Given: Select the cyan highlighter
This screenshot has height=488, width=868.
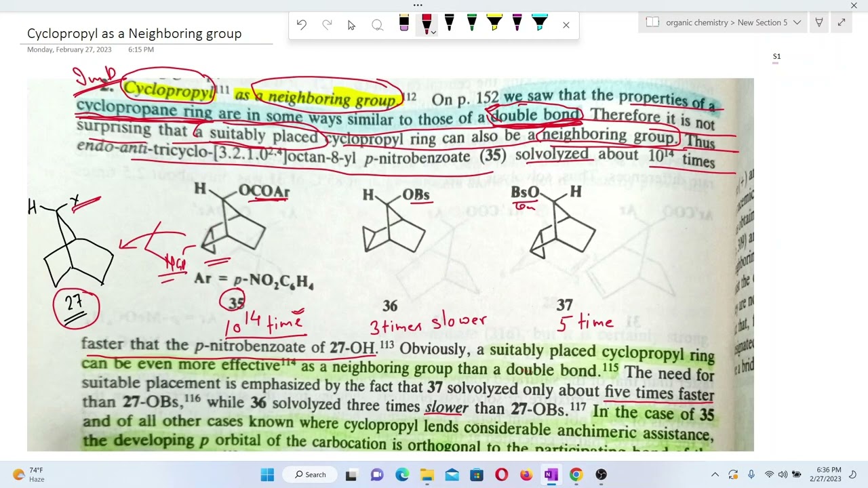Looking at the screenshot, I should 540,24.
